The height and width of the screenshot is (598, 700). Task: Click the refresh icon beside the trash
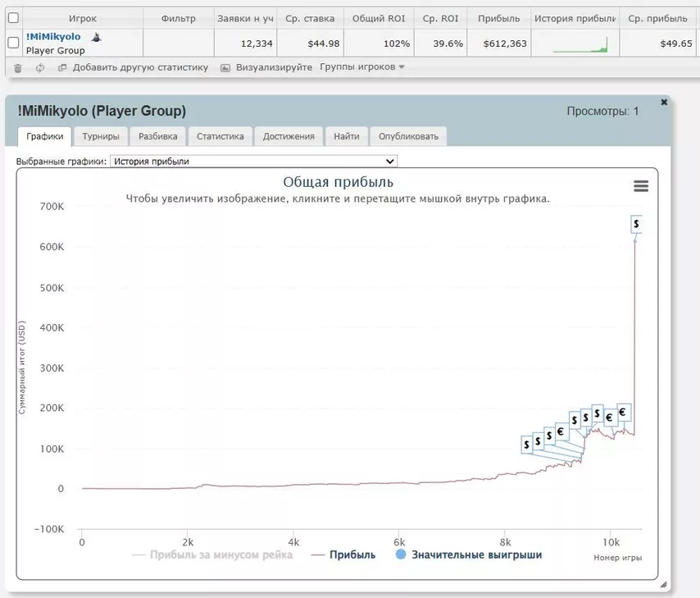point(40,68)
